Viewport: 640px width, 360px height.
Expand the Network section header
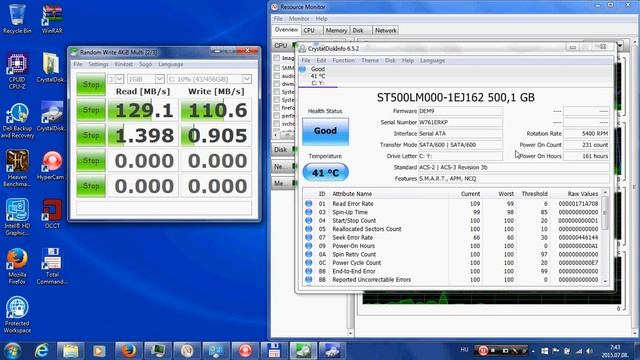coord(282,167)
